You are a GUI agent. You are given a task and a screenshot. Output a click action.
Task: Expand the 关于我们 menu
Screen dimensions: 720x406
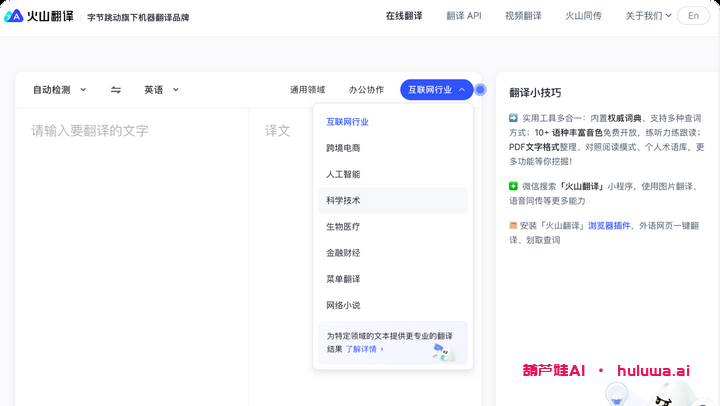coord(648,16)
